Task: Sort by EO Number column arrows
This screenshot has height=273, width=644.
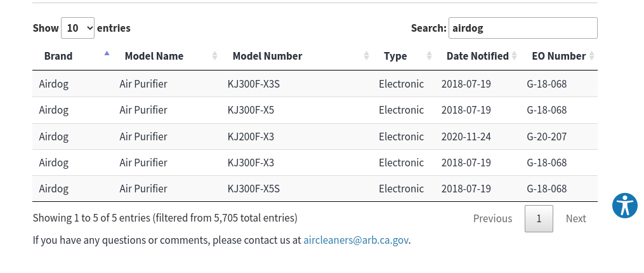Action: [x=591, y=56]
